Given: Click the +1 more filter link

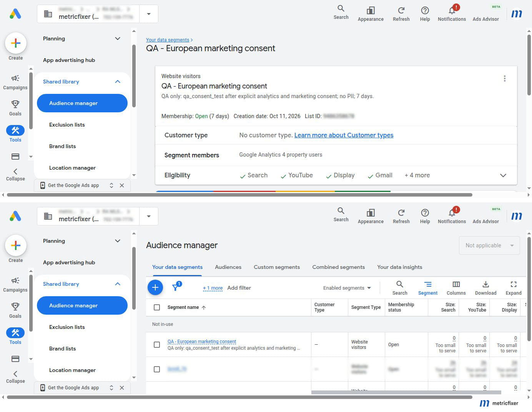Looking at the screenshot, I should pos(213,288).
